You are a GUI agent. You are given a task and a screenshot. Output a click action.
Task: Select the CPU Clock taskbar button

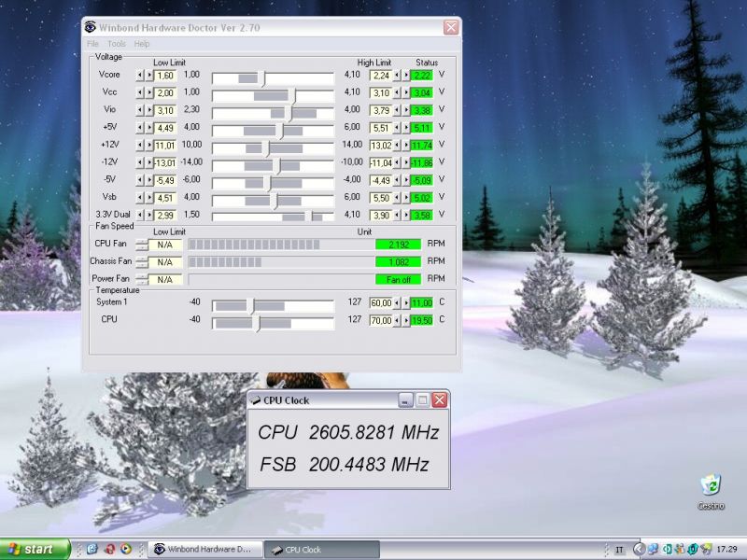pyautogui.click(x=322, y=549)
